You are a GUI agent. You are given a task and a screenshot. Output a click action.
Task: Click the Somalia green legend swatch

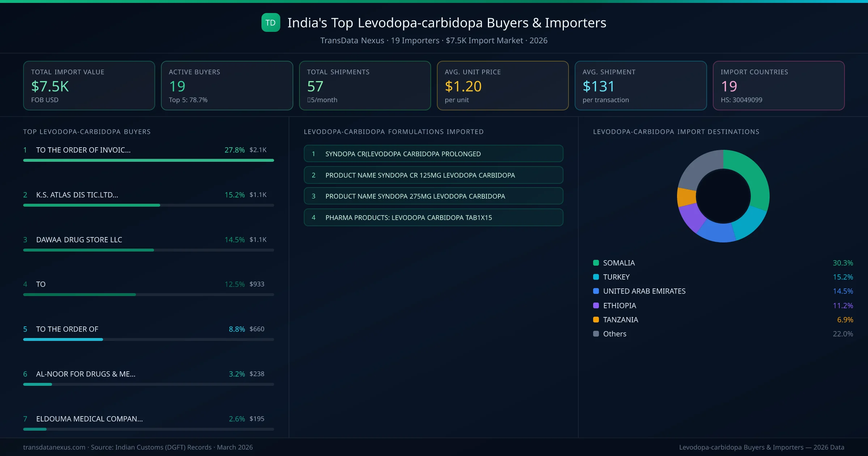[x=596, y=263]
